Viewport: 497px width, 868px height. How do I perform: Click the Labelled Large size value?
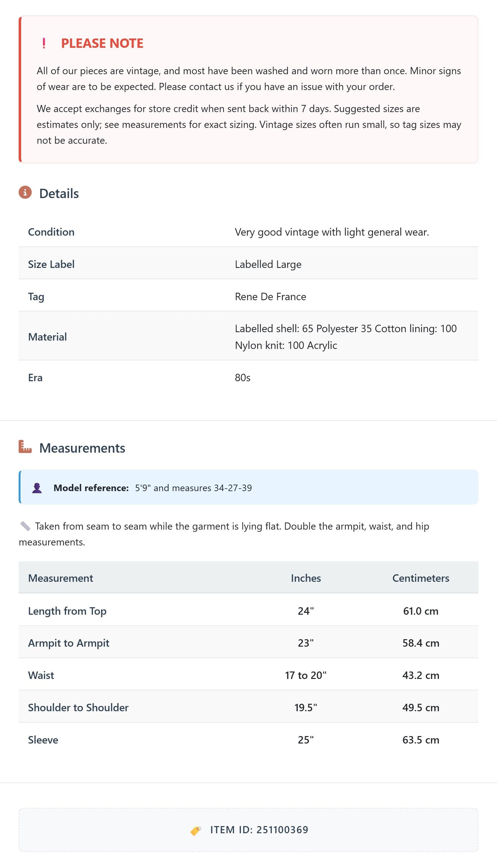268,264
